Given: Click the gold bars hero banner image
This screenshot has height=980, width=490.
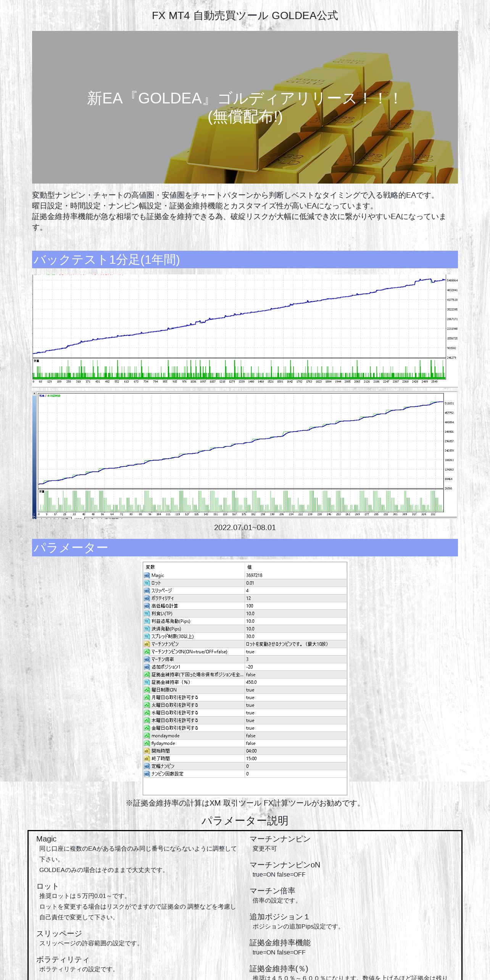Looking at the screenshot, I should pyautogui.click(x=245, y=107).
